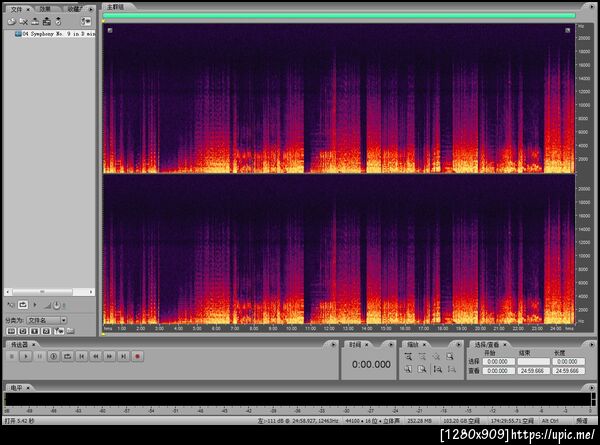
Task: Select the 电平 levels panel tab
Action: pos(16,388)
